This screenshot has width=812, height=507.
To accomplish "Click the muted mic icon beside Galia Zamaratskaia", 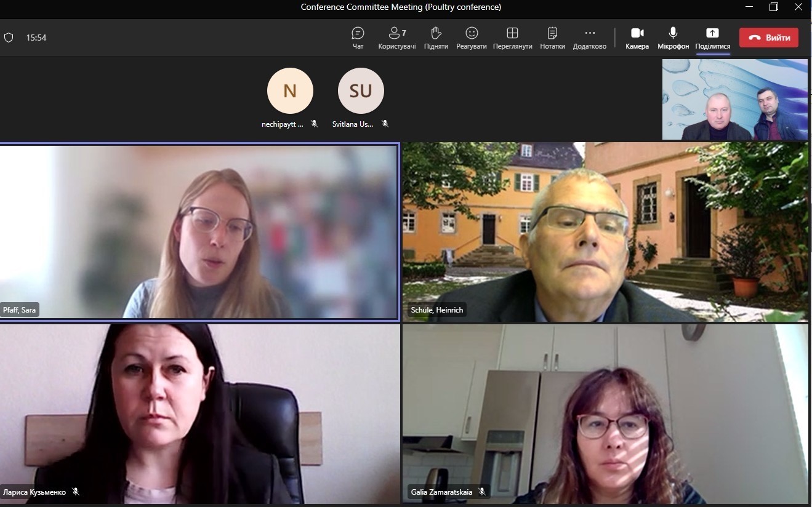I will click(482, 492).
